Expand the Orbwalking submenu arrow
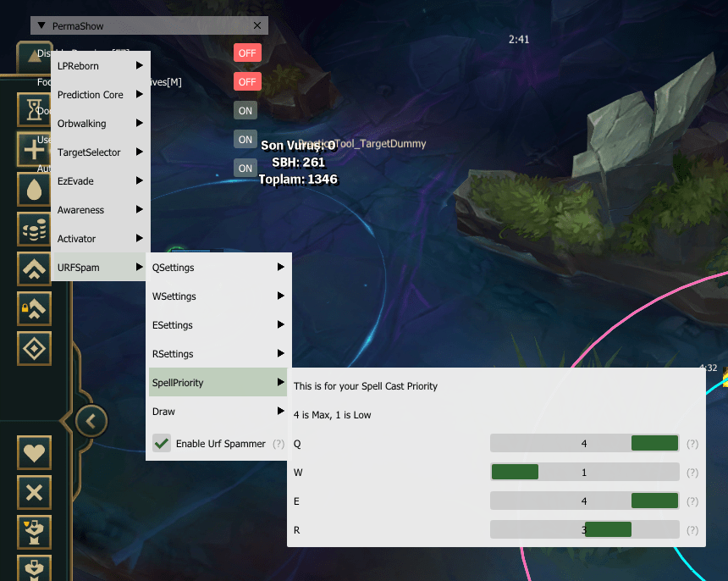728x581 pixels. (x=140, y=123)
